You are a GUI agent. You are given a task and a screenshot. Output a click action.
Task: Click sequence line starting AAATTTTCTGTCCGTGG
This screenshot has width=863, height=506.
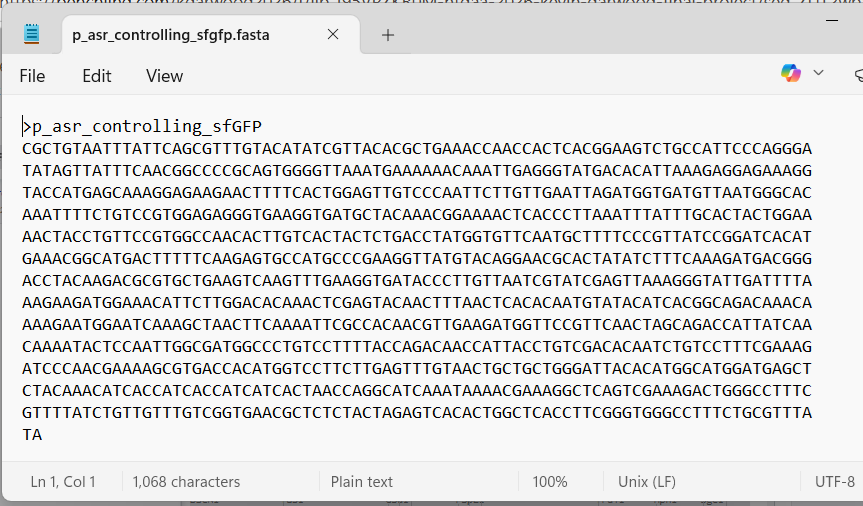click(x=417, y=215)
